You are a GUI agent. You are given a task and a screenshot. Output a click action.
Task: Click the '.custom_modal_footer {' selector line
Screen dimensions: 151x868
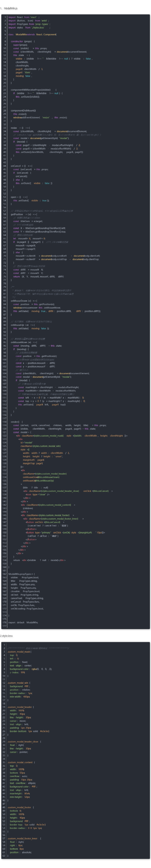pyautogui.click(x=21, y=807)
